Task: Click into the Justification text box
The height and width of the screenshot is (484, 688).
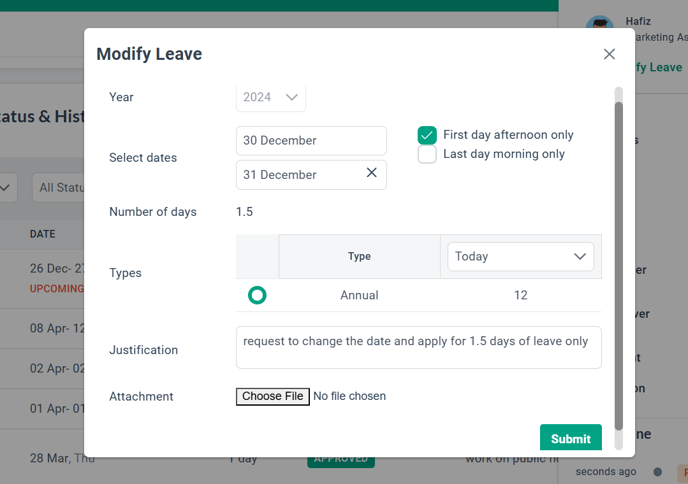Action: [419, 347]
